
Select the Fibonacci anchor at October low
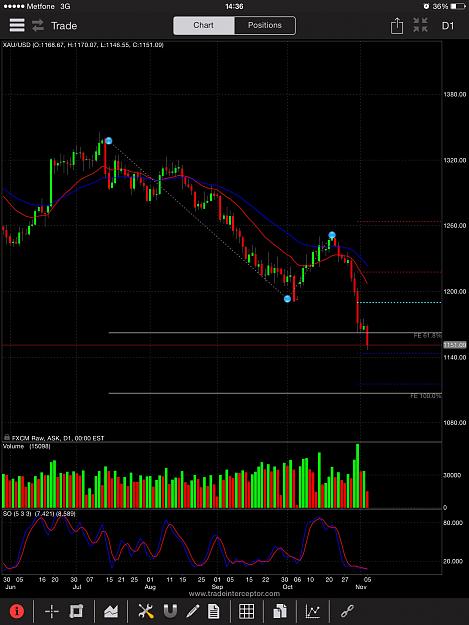[287, 299]
